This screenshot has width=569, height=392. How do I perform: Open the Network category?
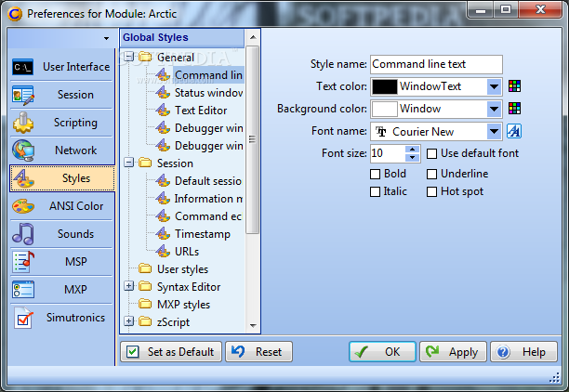click(62, 150)
